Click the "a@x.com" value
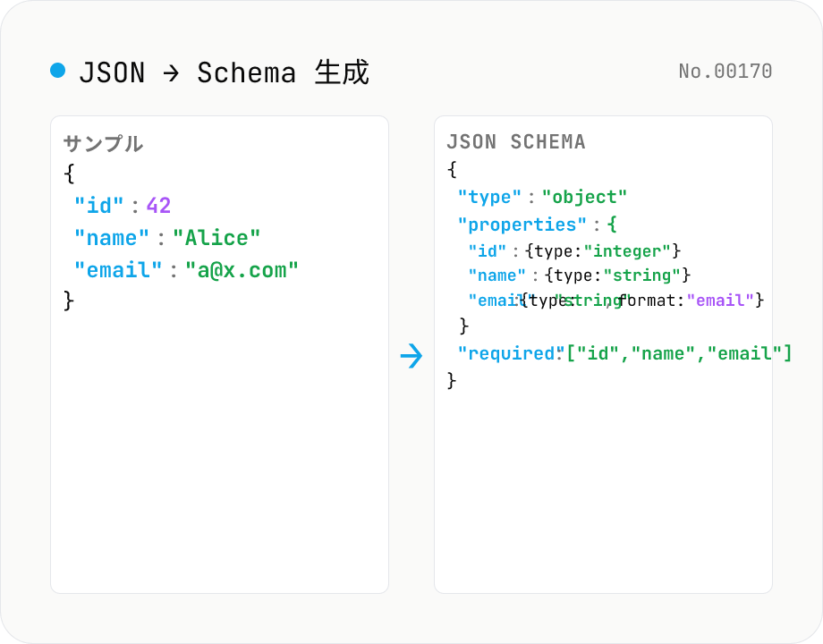 click(x=242, y=270)
